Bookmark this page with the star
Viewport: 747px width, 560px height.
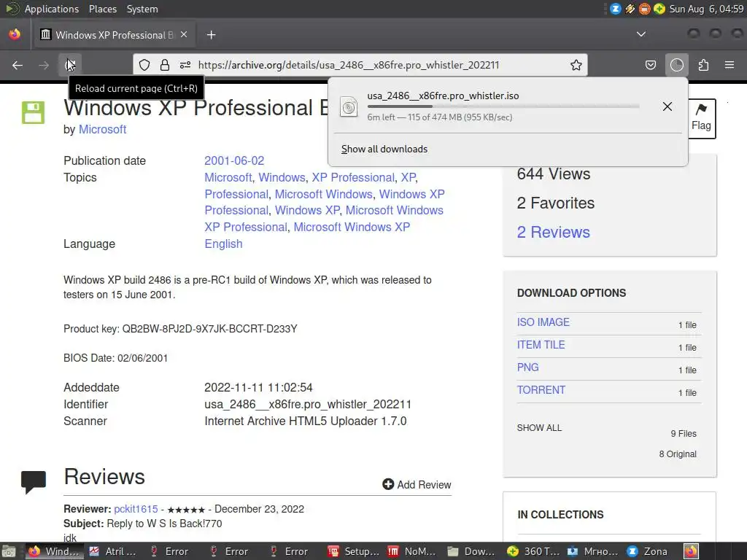pyautogui.click(x=576, y=65)
